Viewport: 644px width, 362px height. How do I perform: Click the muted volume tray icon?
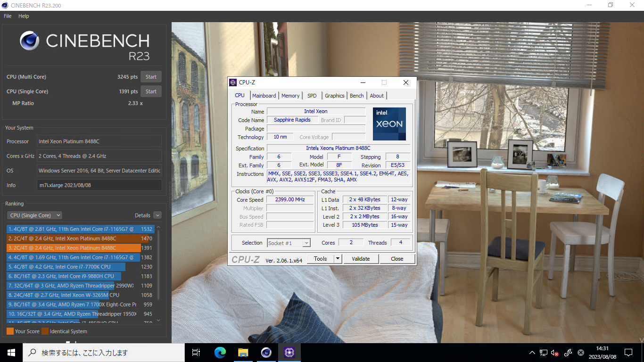coord(555,353)
